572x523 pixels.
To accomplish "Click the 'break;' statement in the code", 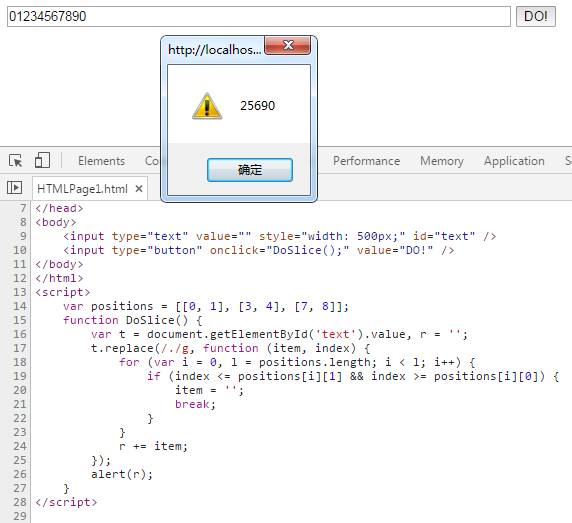I will 195,404.
